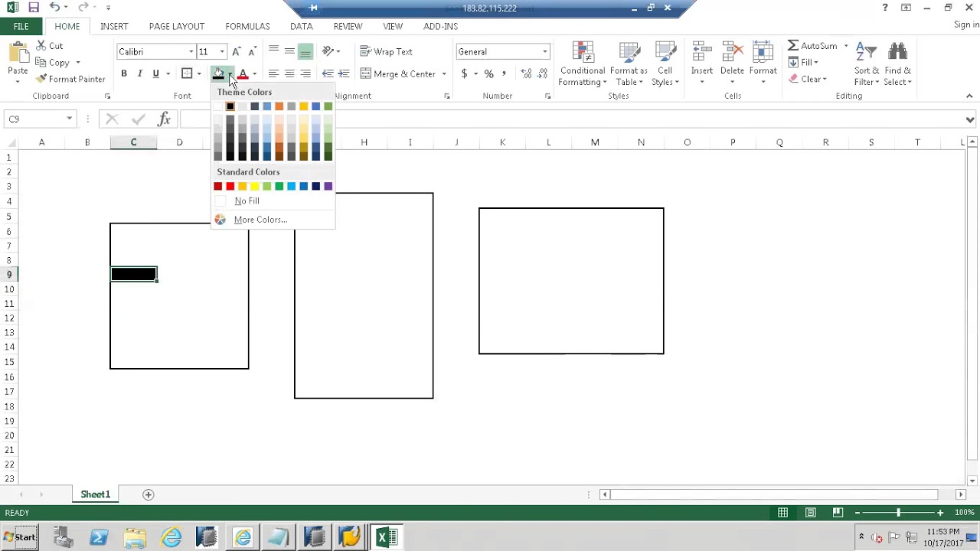980x551 pixels.
Task: Select the Sheet1 tab
Action: point(96,494)
